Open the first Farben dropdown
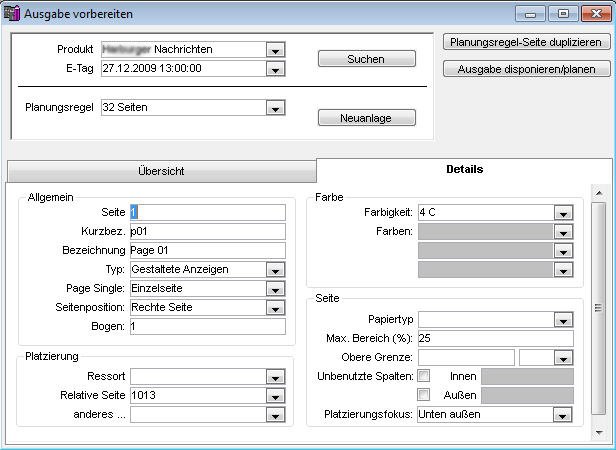616x450 pixels. (x=563, y=232)
